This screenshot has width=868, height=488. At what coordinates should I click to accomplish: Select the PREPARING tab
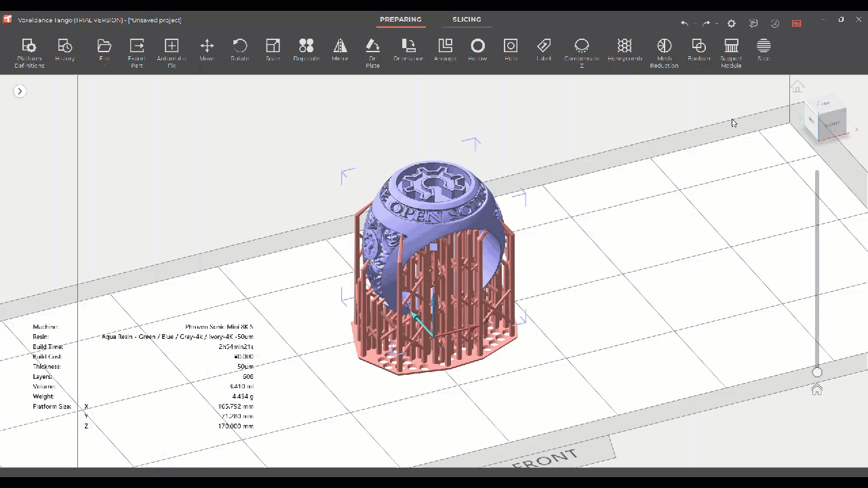[x=400, y=20]
